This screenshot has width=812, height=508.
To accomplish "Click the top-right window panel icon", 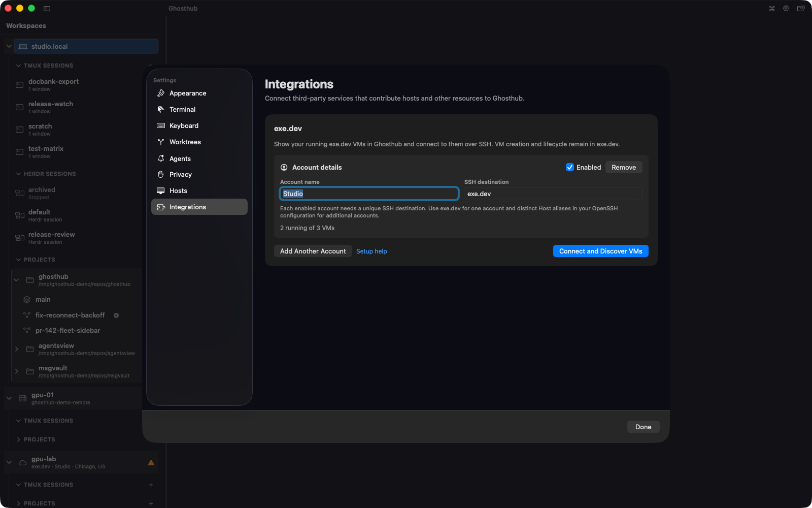I will pyautogui.click(x=801, y=8).
